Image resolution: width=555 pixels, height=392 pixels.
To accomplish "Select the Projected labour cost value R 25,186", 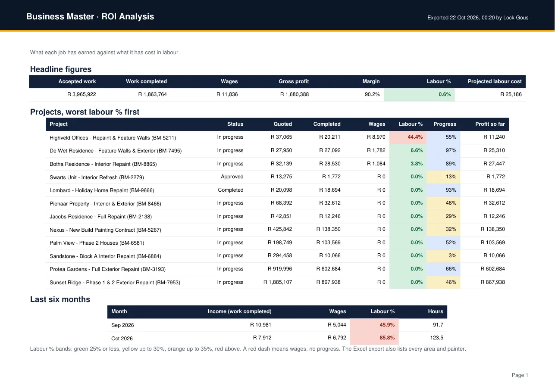I will [511, 94].
